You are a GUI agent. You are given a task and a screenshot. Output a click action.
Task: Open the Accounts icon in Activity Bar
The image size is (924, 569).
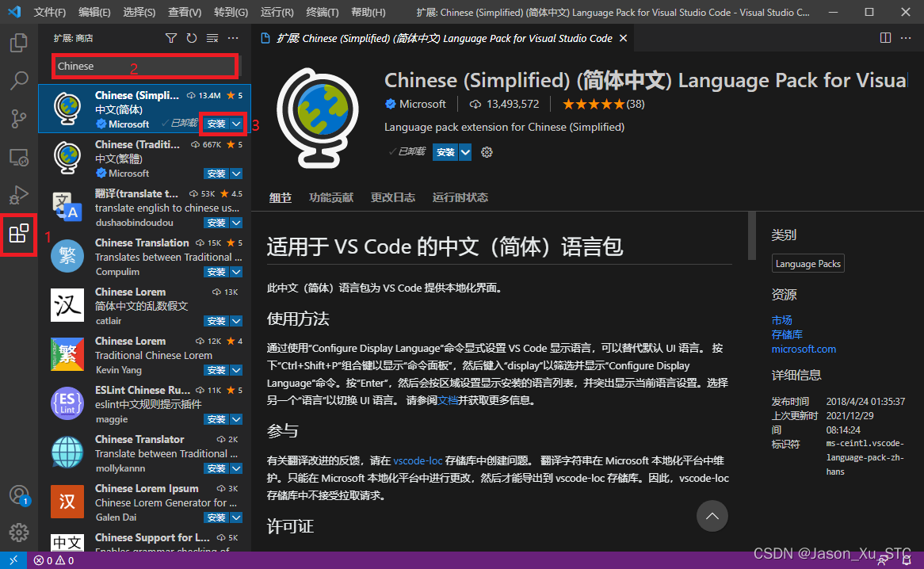click(19, 495)
